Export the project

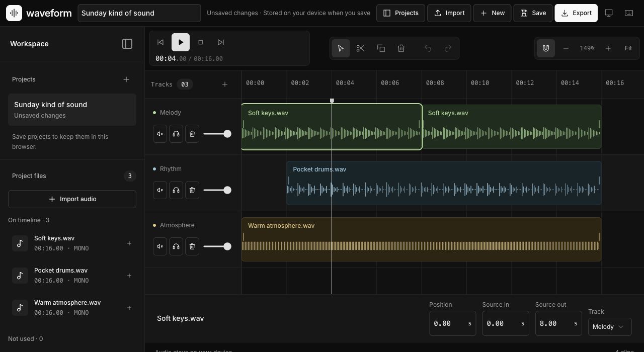click(x=576, y=13)
